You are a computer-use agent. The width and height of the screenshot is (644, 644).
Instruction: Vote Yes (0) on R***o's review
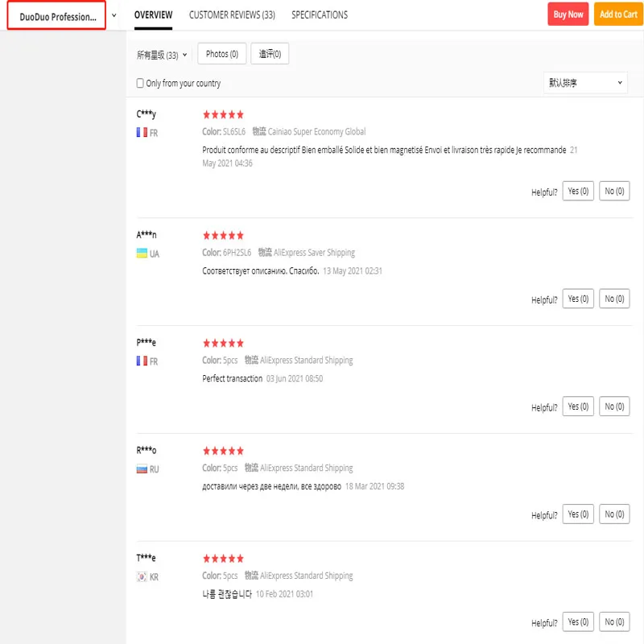[578, 514]
